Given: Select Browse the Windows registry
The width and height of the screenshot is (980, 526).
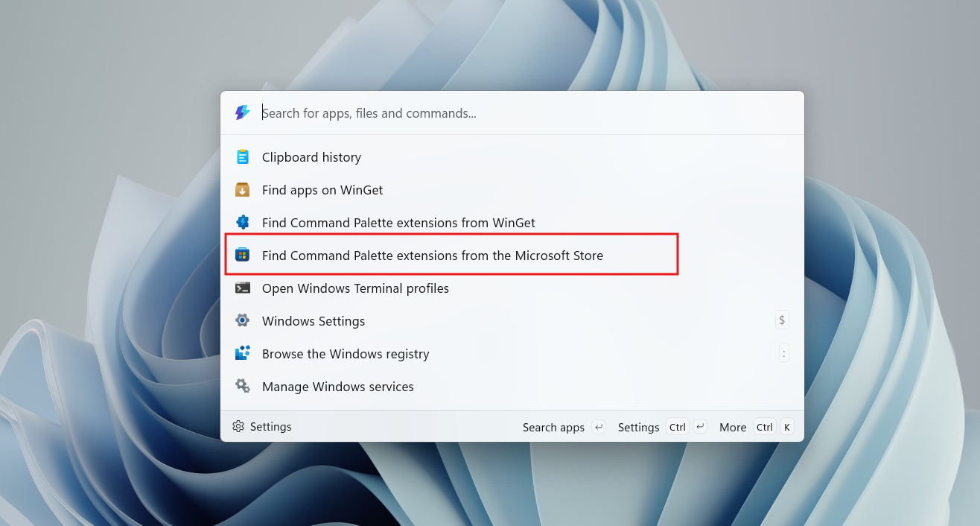Looking at the screenshot, I should (346, 354).
